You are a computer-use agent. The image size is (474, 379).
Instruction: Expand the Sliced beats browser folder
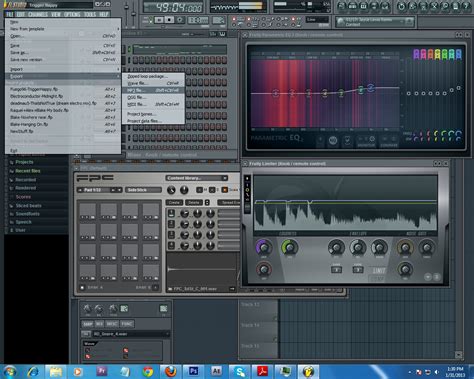point(28,205)
